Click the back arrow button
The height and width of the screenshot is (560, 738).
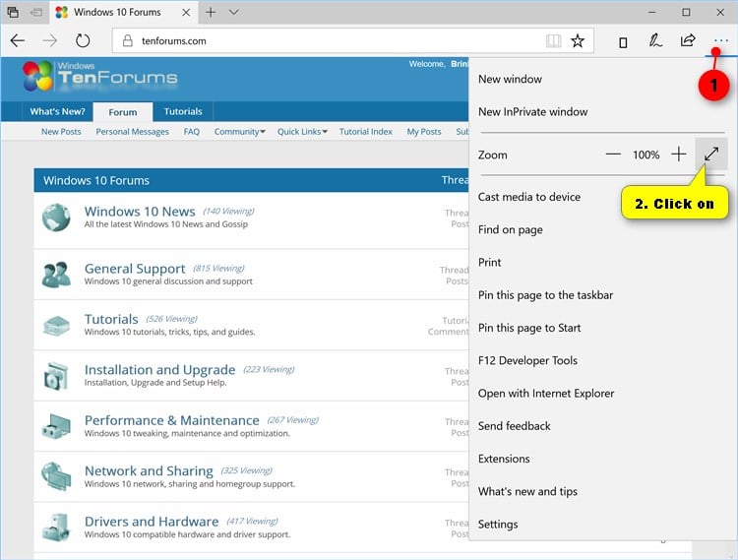[x=18, y=41]
